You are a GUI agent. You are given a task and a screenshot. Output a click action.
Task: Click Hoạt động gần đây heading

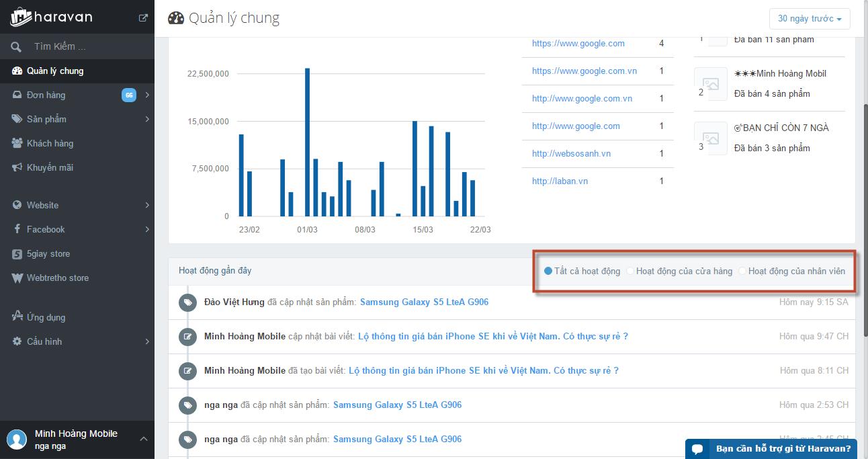215,270
